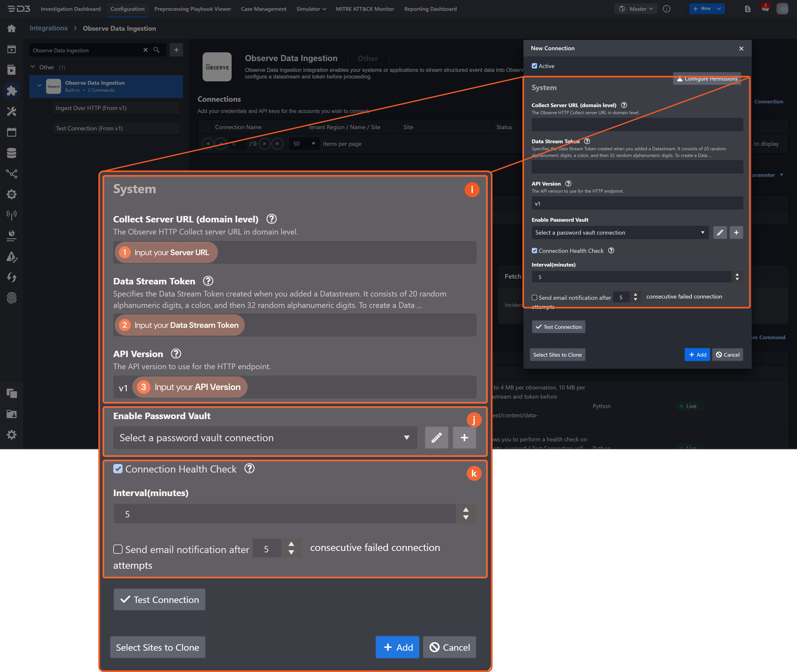Click help icon next to Data Stream Token

(587, 141)
